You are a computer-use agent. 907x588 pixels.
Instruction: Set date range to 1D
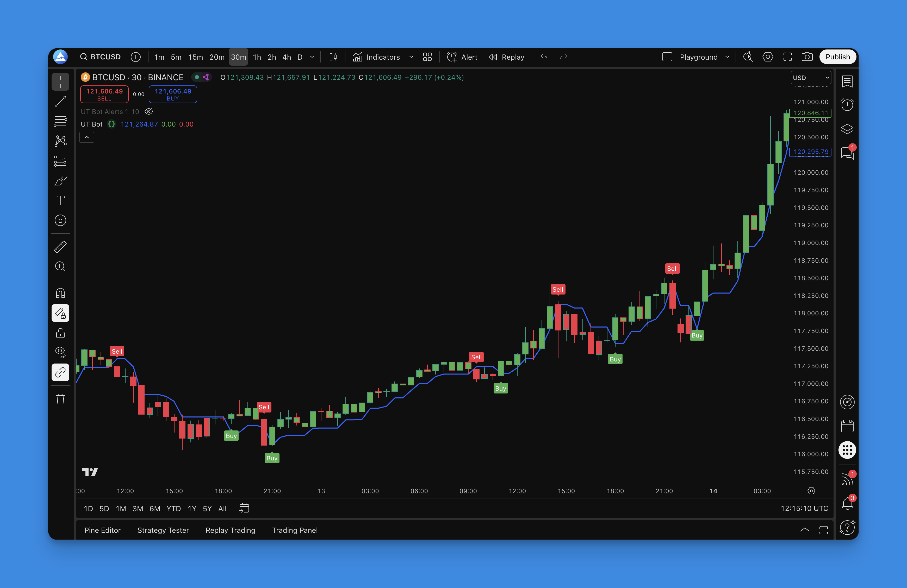click(x=88, y=508)
